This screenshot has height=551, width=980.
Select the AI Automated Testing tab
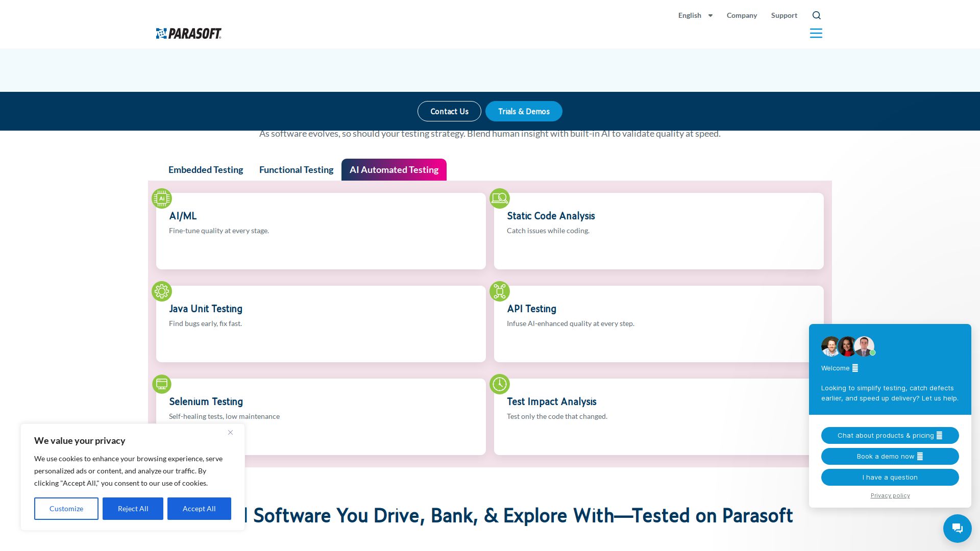tap(394, 170)
